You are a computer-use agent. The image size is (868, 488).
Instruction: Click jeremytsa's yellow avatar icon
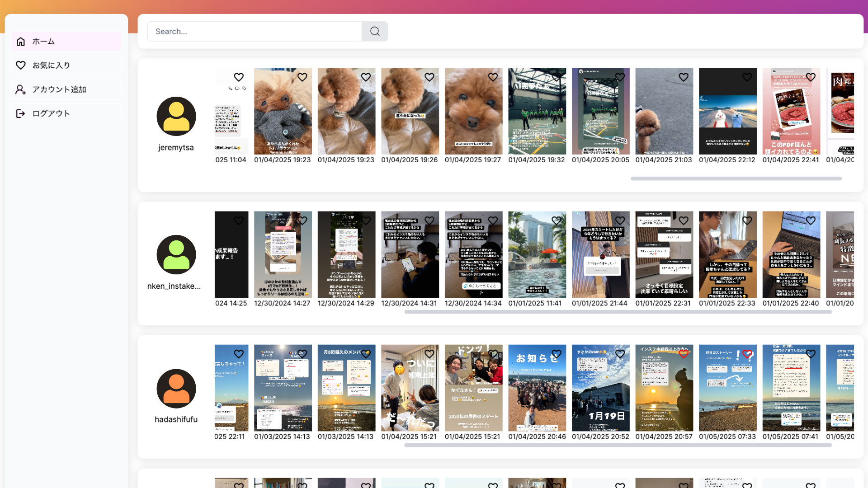176,116
